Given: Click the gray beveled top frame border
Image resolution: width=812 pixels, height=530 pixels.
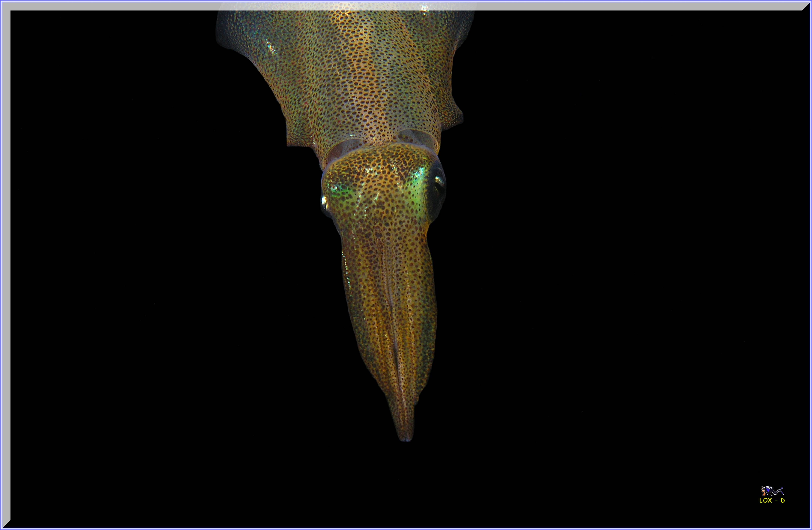Looking at the screenshot, I should click(x=102, y=6).
